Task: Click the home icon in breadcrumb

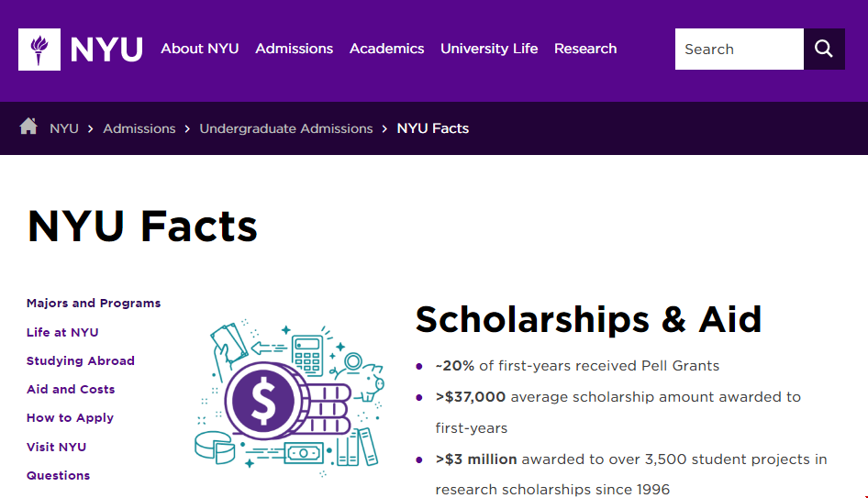Action: pyautogui.click(x=28, y=127)
